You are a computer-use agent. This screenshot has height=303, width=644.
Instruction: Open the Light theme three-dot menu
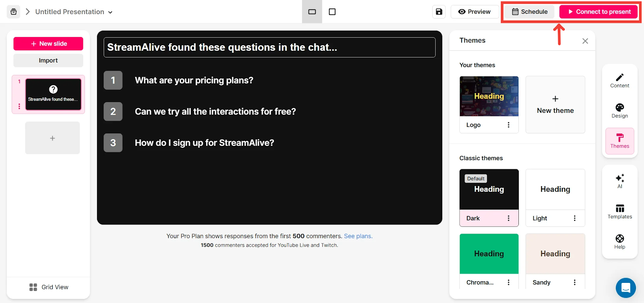pyautogui.click(x=574, y=218)
